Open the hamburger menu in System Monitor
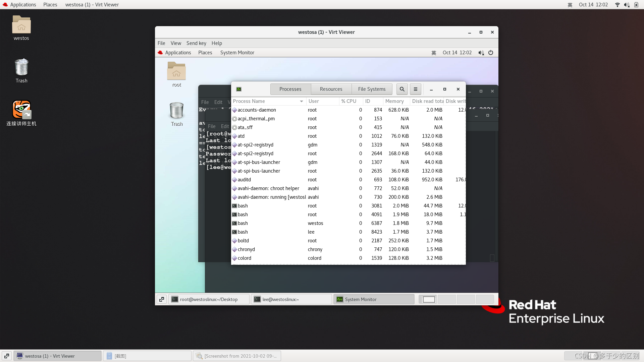Screen dimensions: 644x362 click(415, 89)
